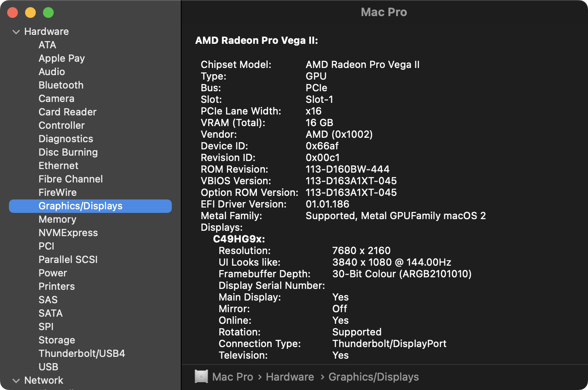
Task: Click the Hardware category label
Action: (47, 31)
